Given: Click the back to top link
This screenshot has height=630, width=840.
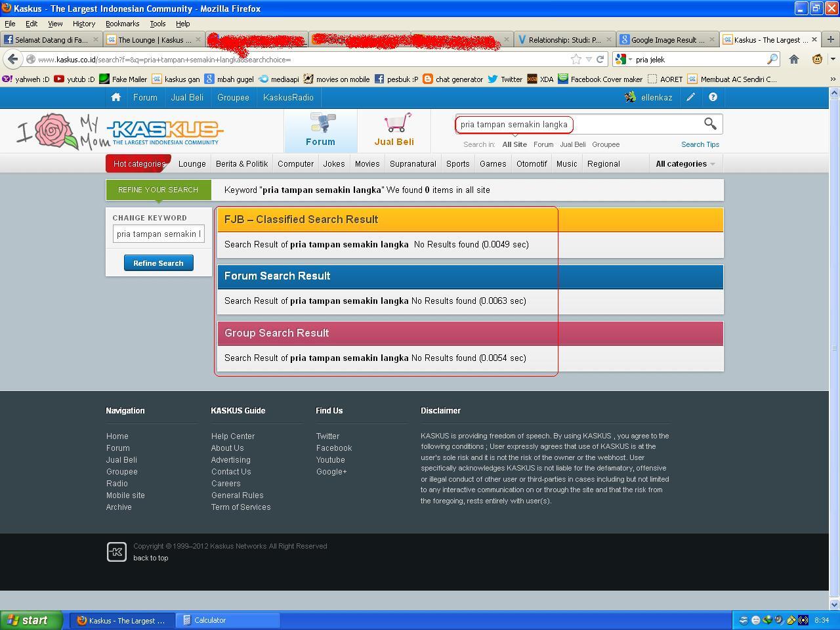Looking at the screenshot, I should 151,558.
